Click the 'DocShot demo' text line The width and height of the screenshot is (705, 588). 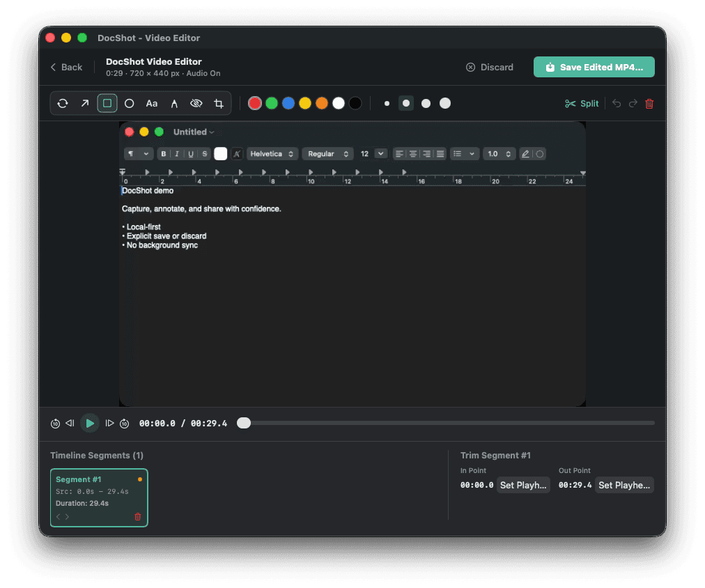pyautogui.click(x=148, y=191)
